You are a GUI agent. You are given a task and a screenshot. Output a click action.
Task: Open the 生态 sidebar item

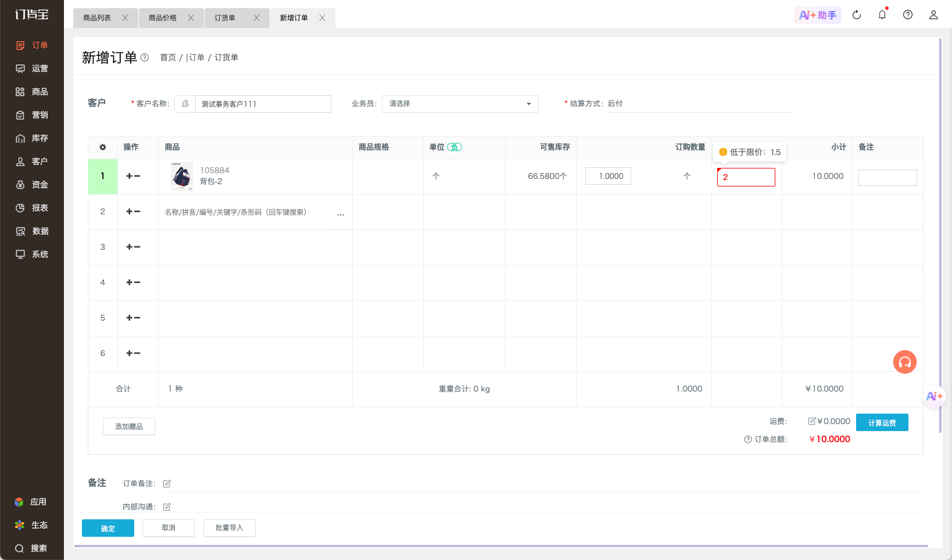[x=31, y=525]
